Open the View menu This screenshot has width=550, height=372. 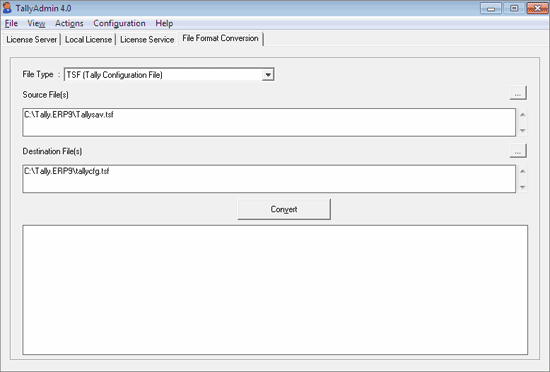point(36,23)
